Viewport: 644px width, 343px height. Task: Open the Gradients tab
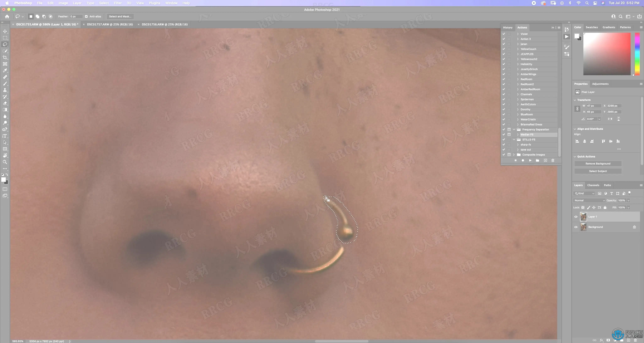coord(609,27)
